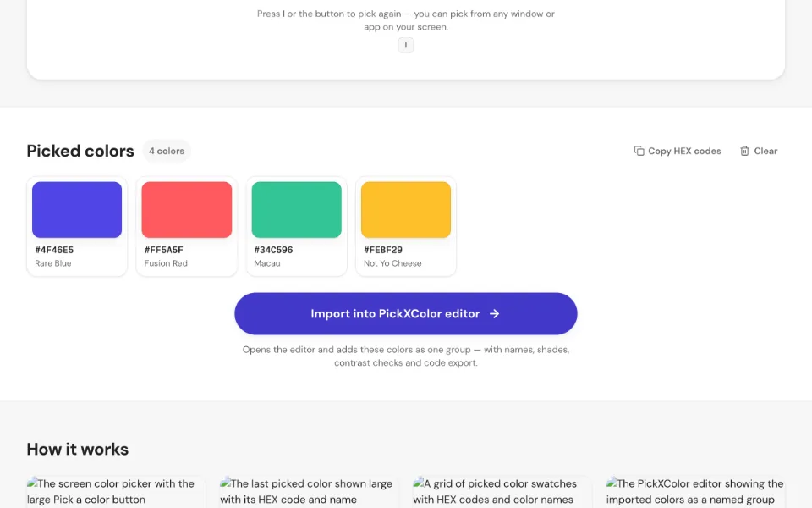
Task: Open the PickXColor editor imported colors image
Action: click(x=695, y=492)
